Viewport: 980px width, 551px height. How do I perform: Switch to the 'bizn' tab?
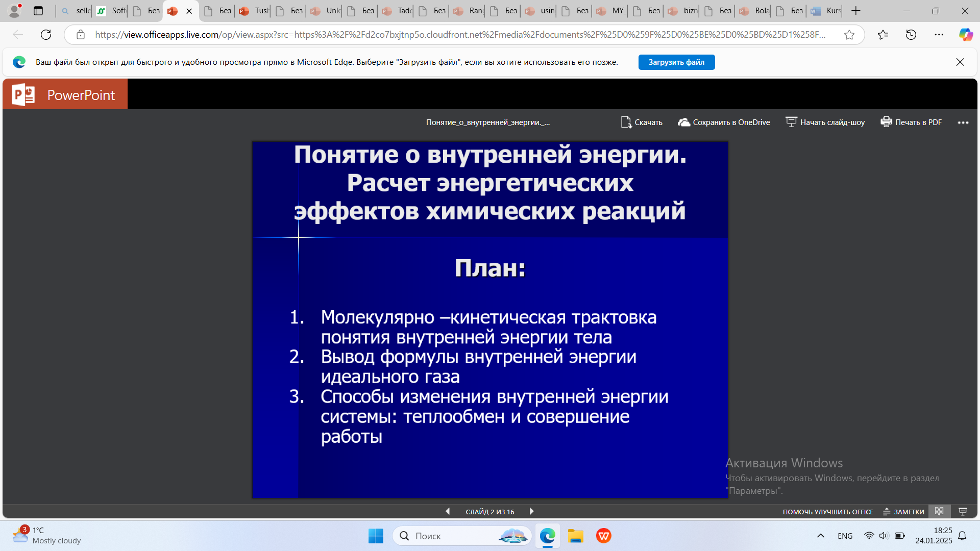coord(682,11)
